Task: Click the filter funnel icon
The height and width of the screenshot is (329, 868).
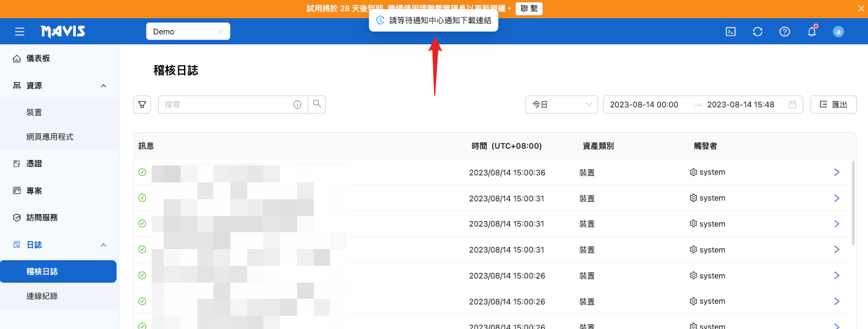Action: [x=143, y=105]
